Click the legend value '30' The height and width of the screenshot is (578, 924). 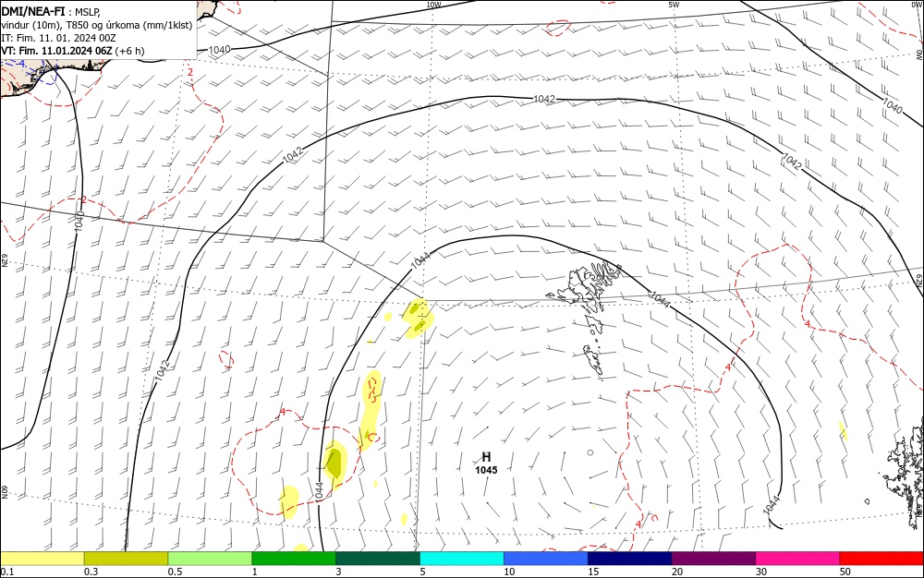pos(761,572)
